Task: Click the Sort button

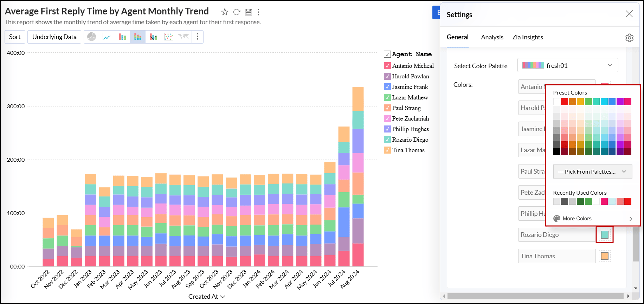Action: (x=15, y=37)
